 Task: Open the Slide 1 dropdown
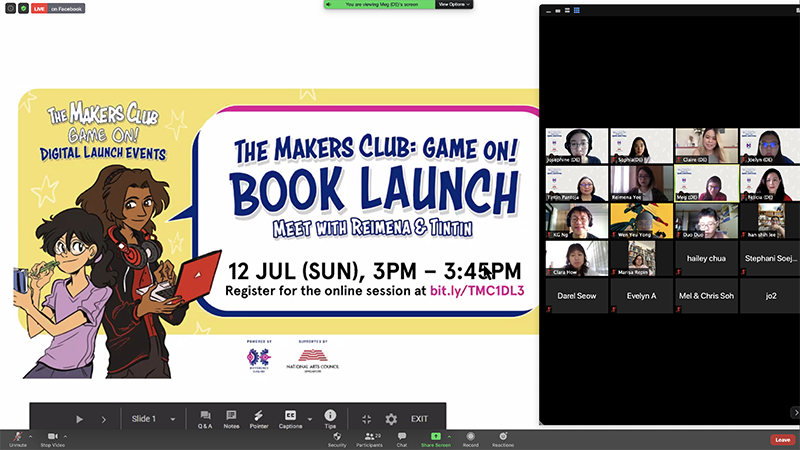(153, 419)
